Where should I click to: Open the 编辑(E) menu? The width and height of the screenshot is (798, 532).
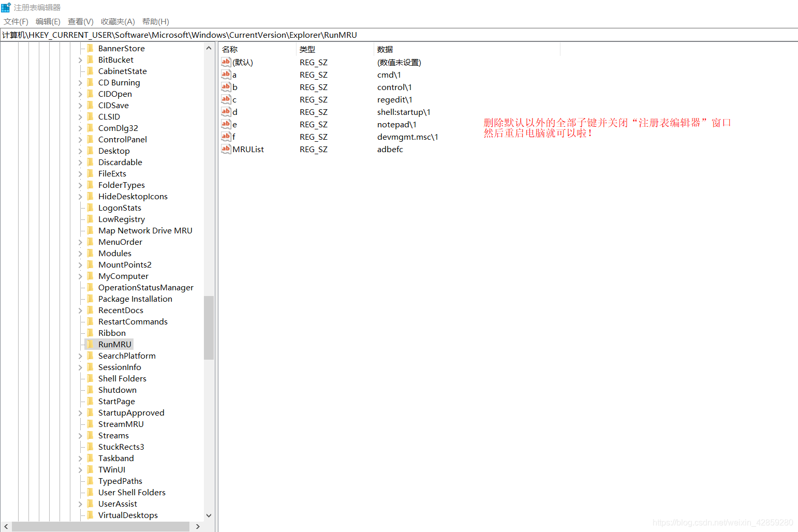click(x=48, y=21)
